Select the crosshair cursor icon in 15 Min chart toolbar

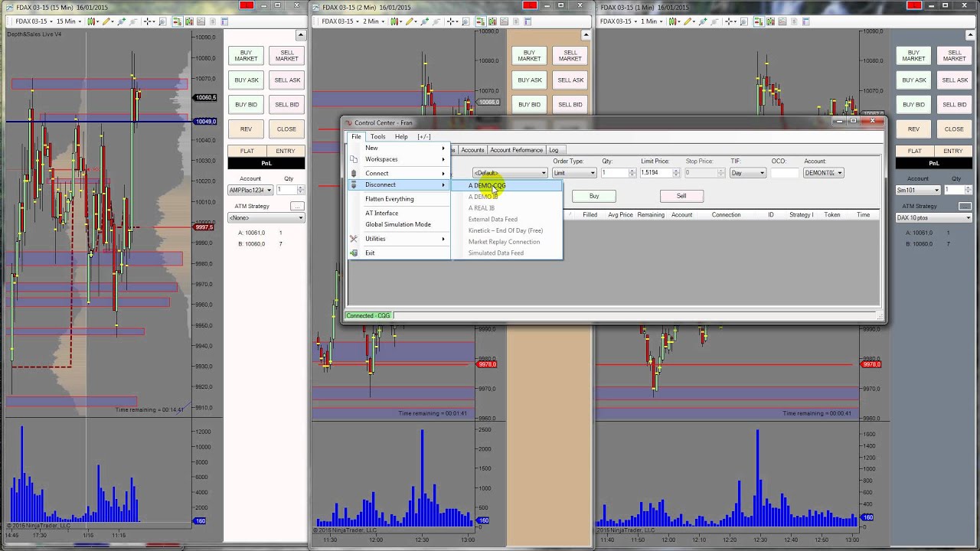tap(148, 21)
